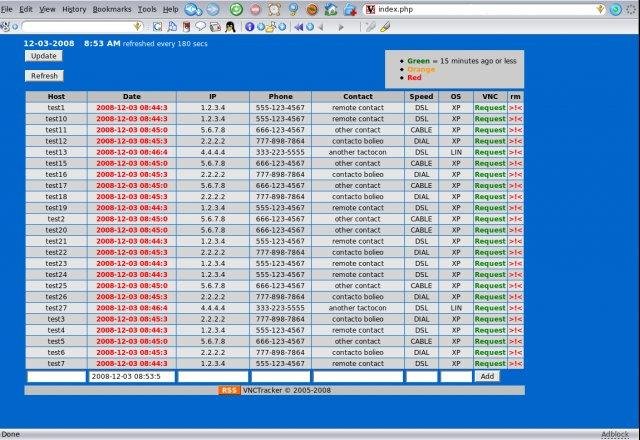Click the blue bookmark-add icon with red cross

[x=350, y=9]
